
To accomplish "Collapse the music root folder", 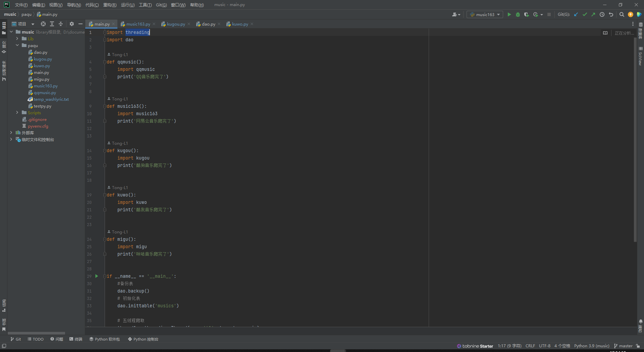I will click(11, 32).
